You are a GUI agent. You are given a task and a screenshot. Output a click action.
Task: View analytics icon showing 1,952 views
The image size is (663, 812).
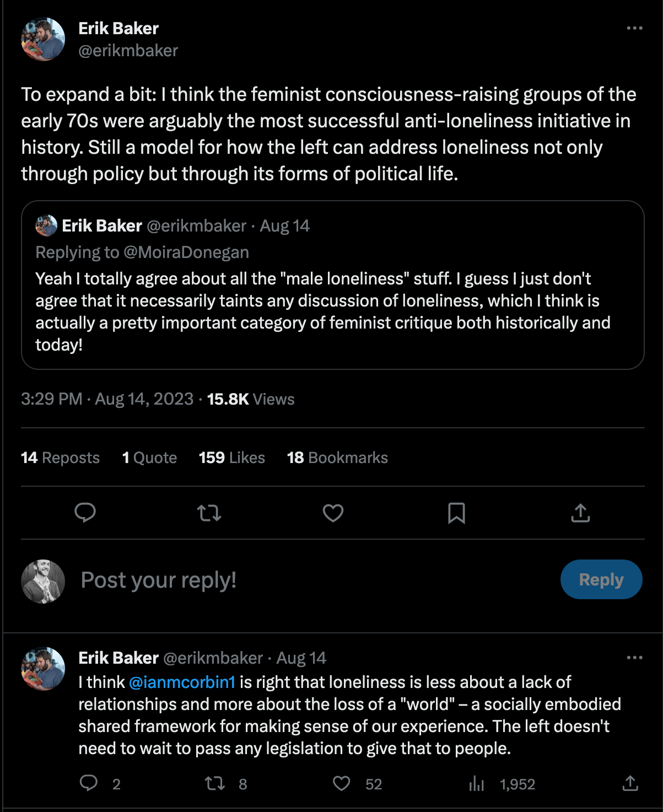(477, 783)
